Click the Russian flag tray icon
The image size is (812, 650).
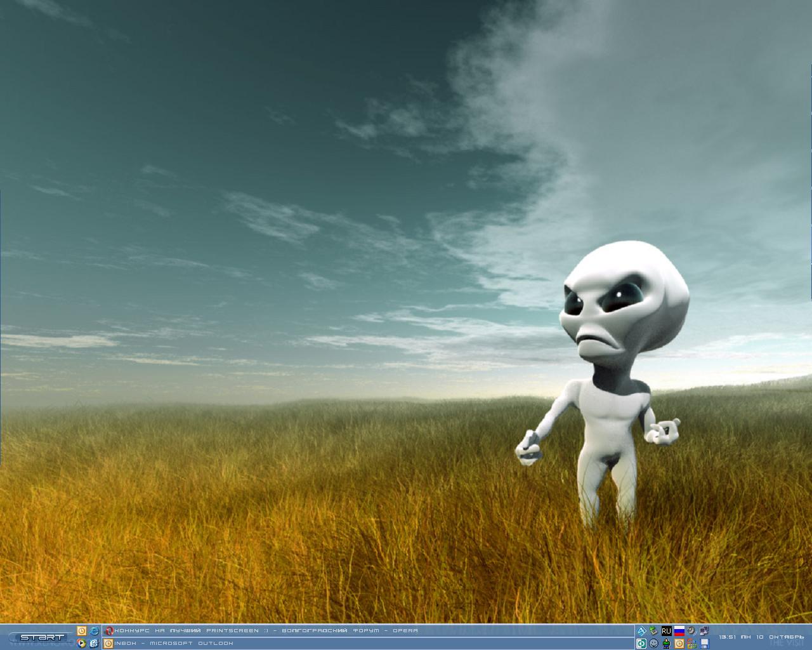pos(679,631)
